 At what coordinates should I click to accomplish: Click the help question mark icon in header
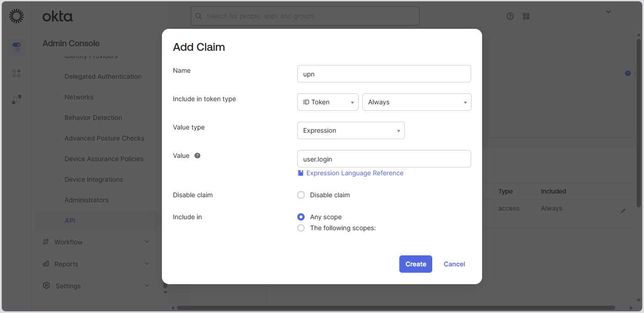(x=510, y=16)
